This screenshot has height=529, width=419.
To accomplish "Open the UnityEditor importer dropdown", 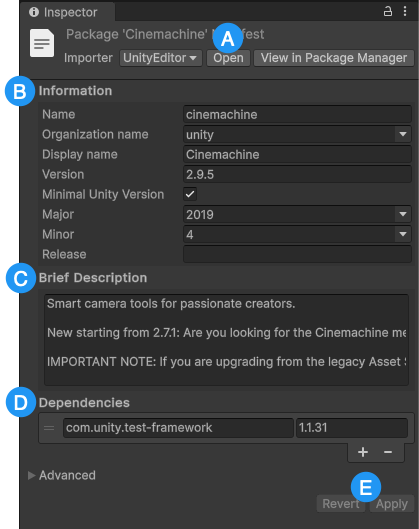I will [x=161, y=58].
